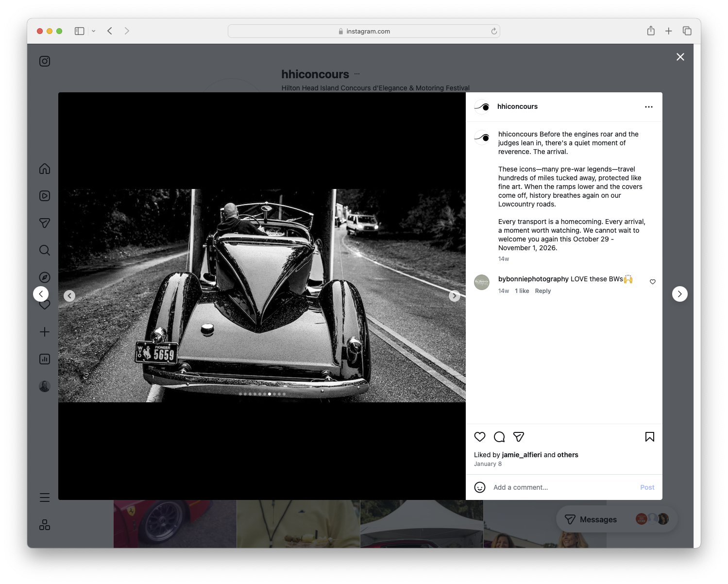Image resolution: width=728 pixels, height=584 pixels.
Task: Save the post with the bookmark icon
Action: (x=649, y=437)
